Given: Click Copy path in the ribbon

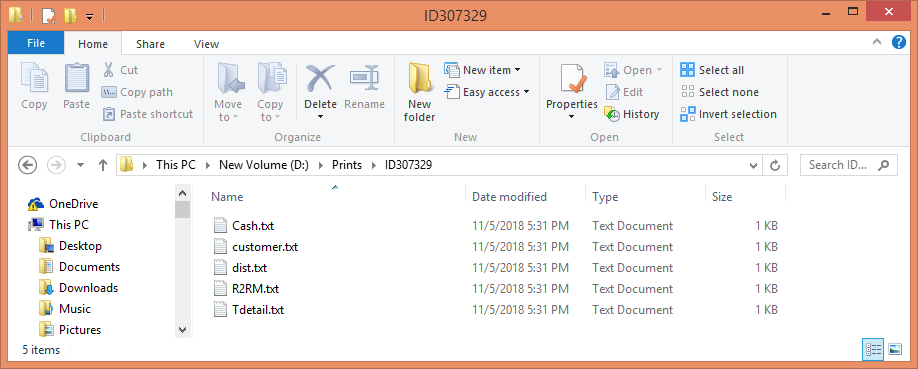Looking at the screenshot, I should 138,92.
